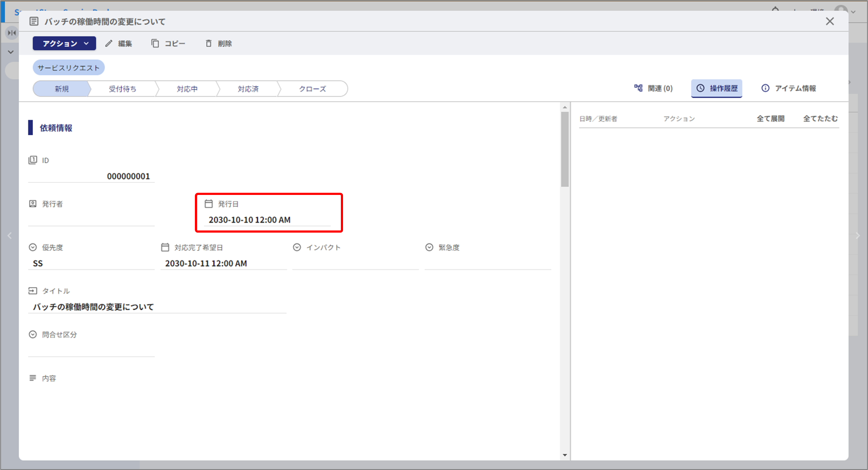Image resolution: width=868 pixels, height=470 pixels.
Task: Click 全て展開 to expand history
Action: point(770,118)
